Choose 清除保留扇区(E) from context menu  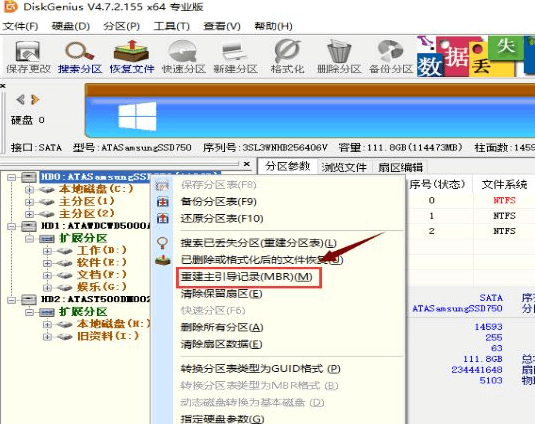(221, 293)
